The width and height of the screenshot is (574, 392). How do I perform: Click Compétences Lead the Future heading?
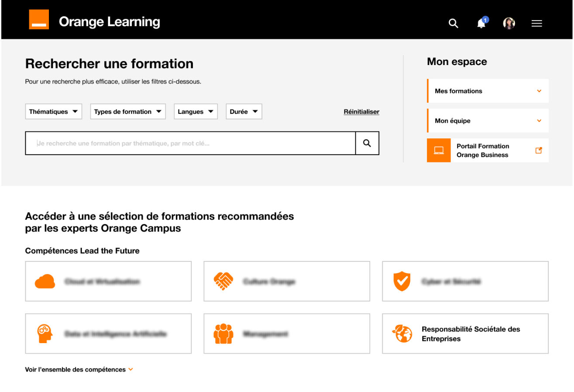point(82,251)
